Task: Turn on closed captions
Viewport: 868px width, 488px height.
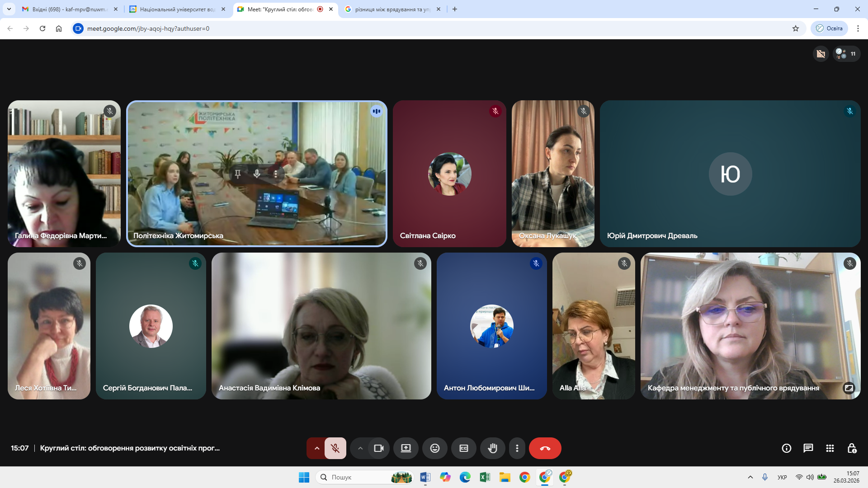Action: pos(463,448)
